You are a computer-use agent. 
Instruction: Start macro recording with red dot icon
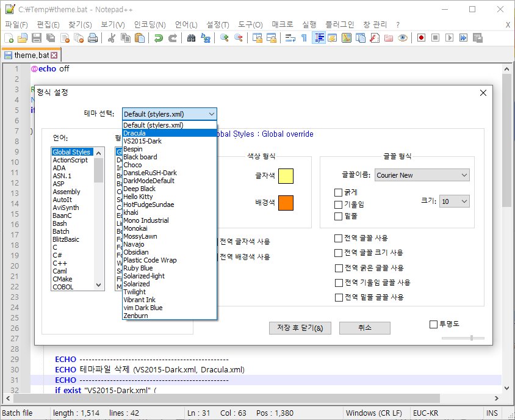click(421, 38)
